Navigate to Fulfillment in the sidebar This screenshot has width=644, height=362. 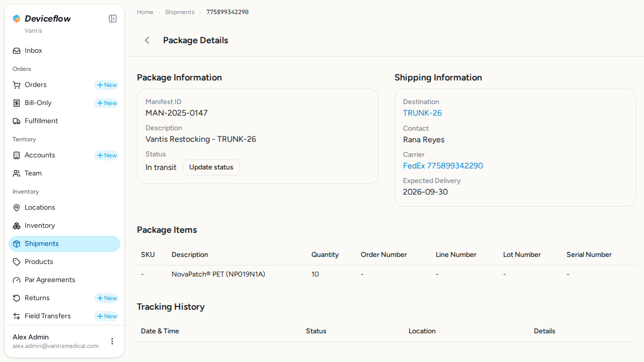tap(64, 121)
